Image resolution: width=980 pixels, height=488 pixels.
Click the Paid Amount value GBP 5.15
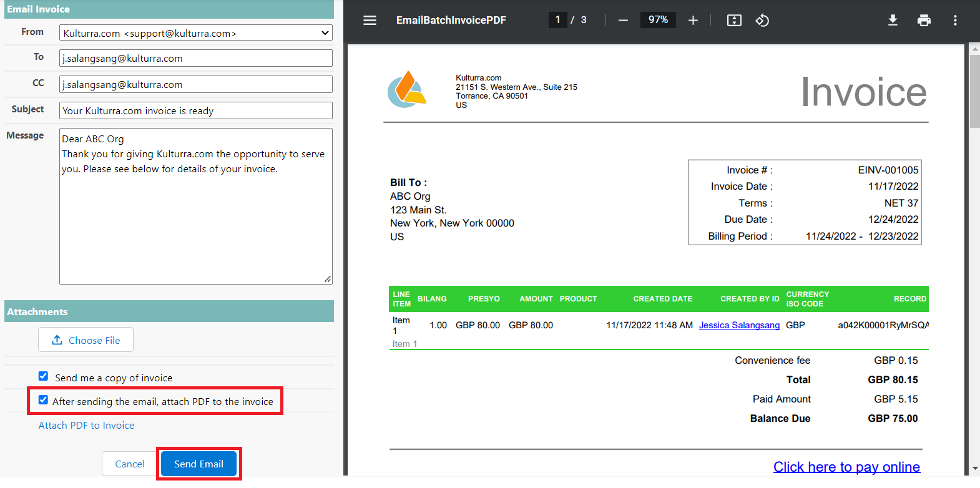(x=896, y=399)
